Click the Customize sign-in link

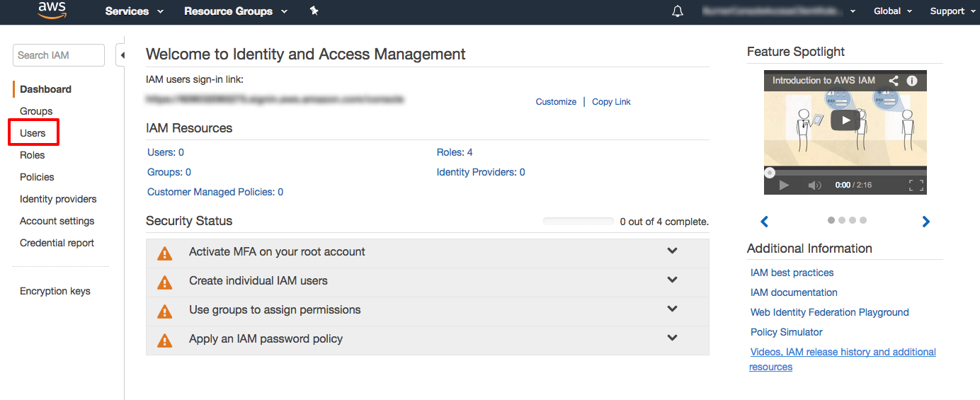pyautogui.click(x=556, y=102)
